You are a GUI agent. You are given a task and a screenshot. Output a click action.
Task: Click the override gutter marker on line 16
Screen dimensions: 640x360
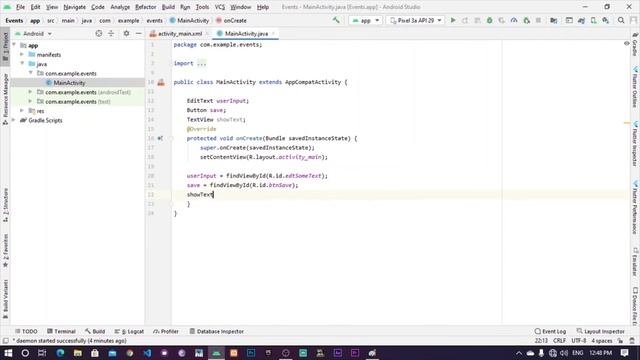click(x=160, y=138)
